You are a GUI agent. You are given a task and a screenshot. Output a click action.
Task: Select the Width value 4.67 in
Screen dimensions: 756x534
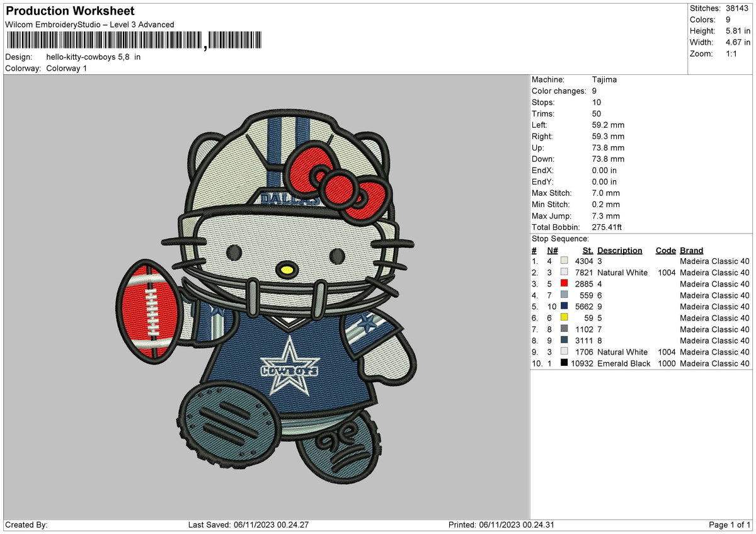[738, 42]
